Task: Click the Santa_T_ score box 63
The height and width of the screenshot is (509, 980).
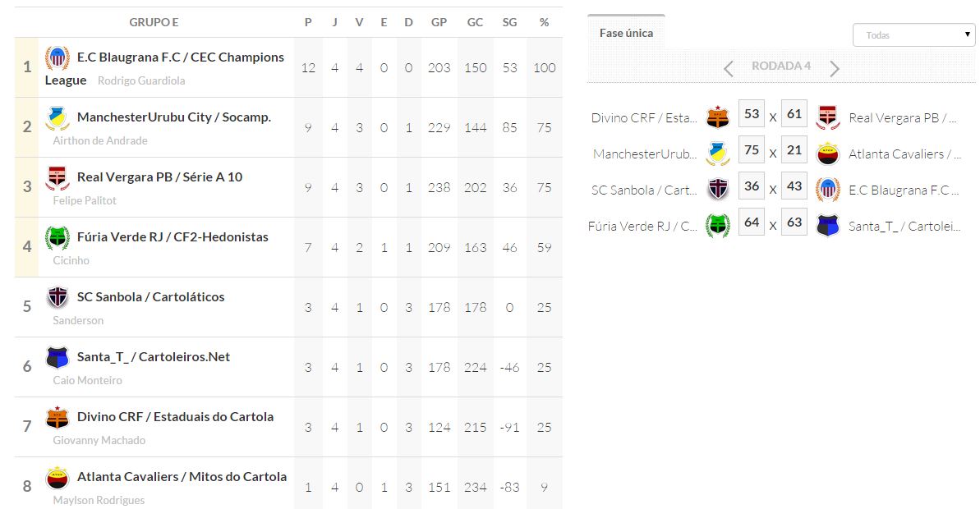Action: coord(794,223)
